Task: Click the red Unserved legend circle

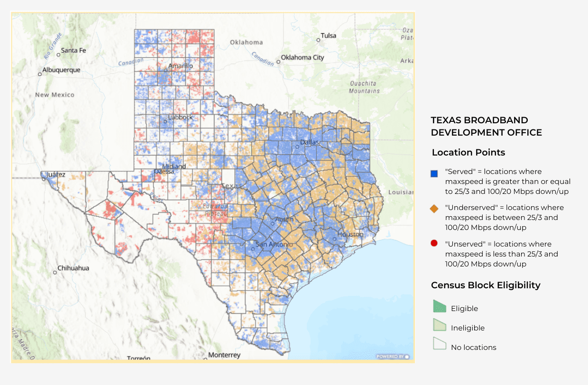Action: (x=434, y=244)
